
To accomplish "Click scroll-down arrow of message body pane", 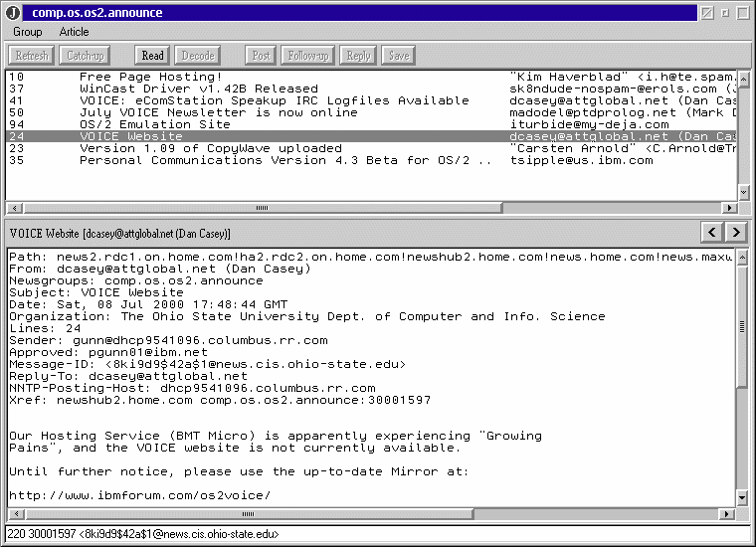I will click(742, 497).
